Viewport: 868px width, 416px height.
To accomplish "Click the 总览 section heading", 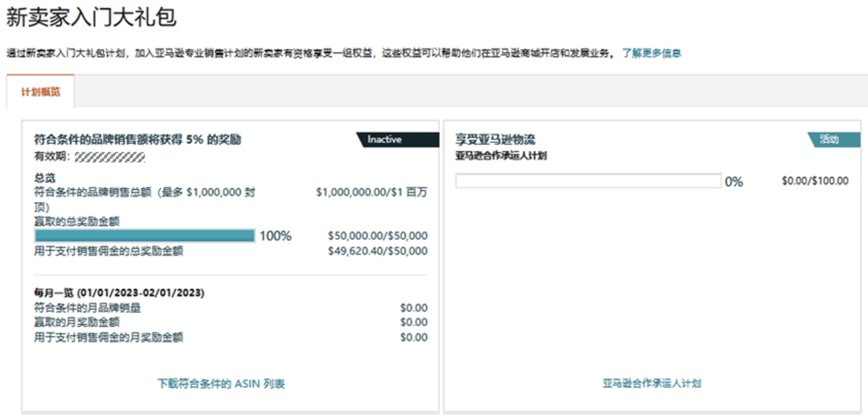I will [x=44, y=177].
